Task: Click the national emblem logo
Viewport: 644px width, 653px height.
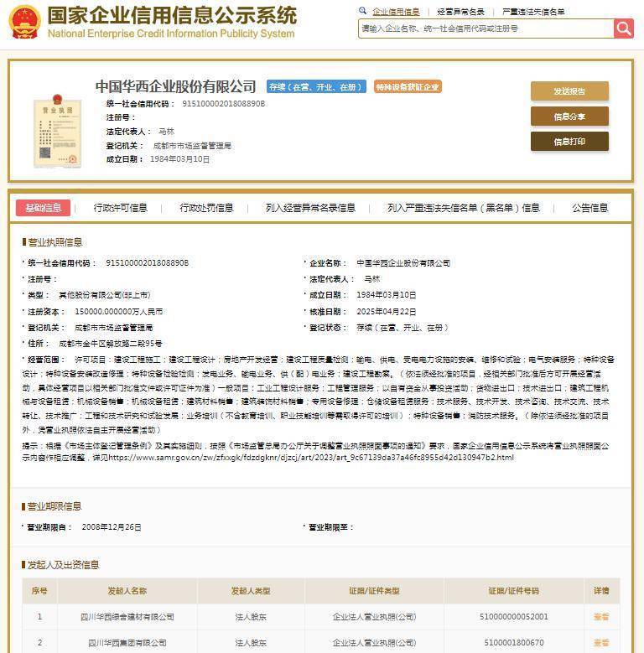Action: [x=23, y=23]
